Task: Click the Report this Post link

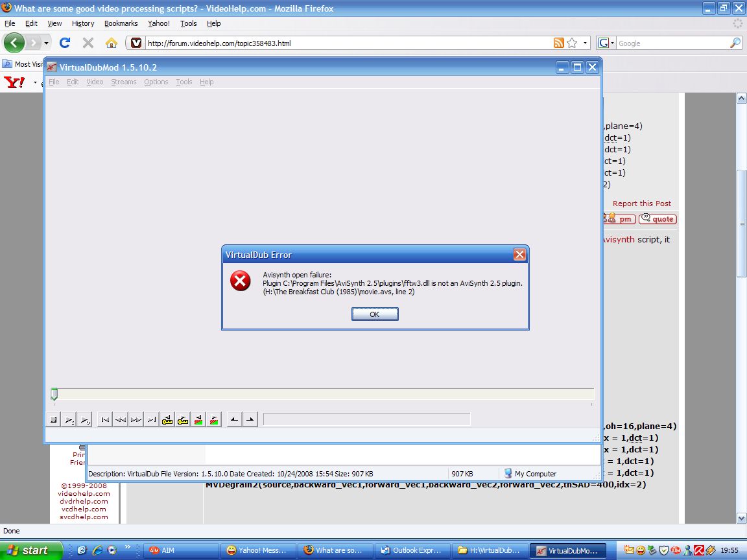Action: click(642, 204)
